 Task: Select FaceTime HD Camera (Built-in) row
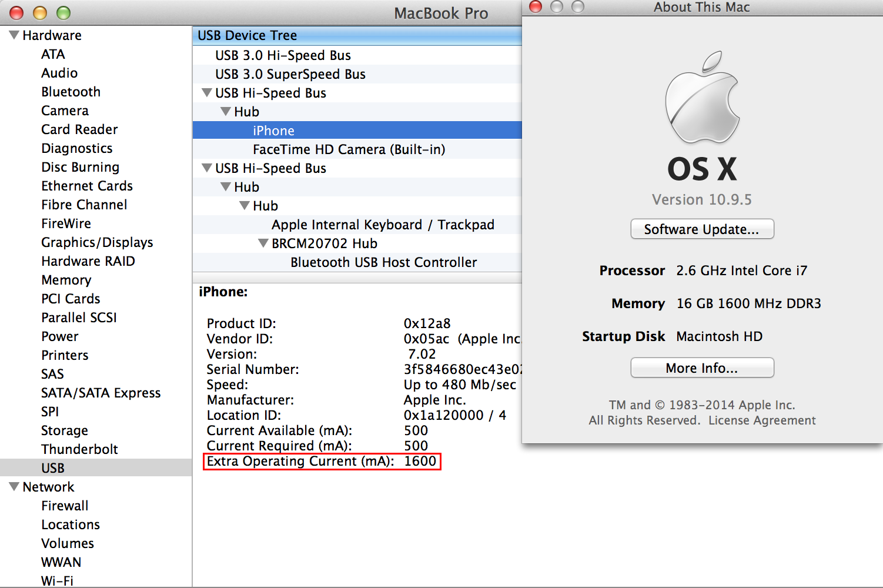click(x=357, y=149)
